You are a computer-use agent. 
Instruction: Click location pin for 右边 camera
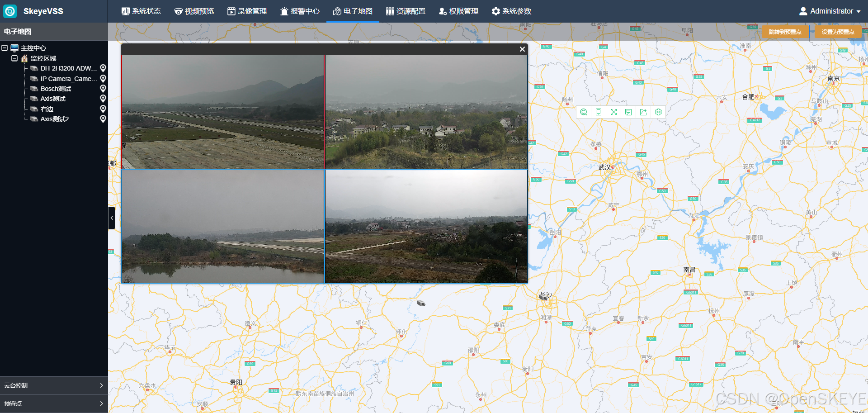pos(103,109)
